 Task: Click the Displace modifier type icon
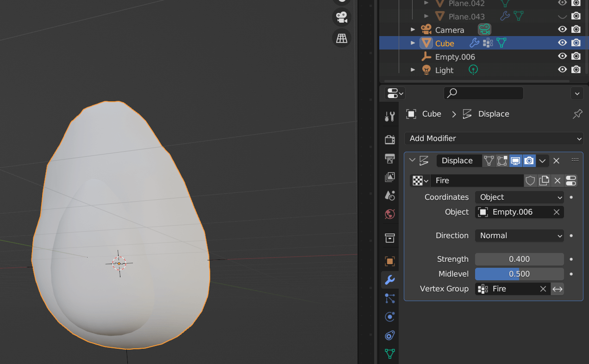[424, 160]
